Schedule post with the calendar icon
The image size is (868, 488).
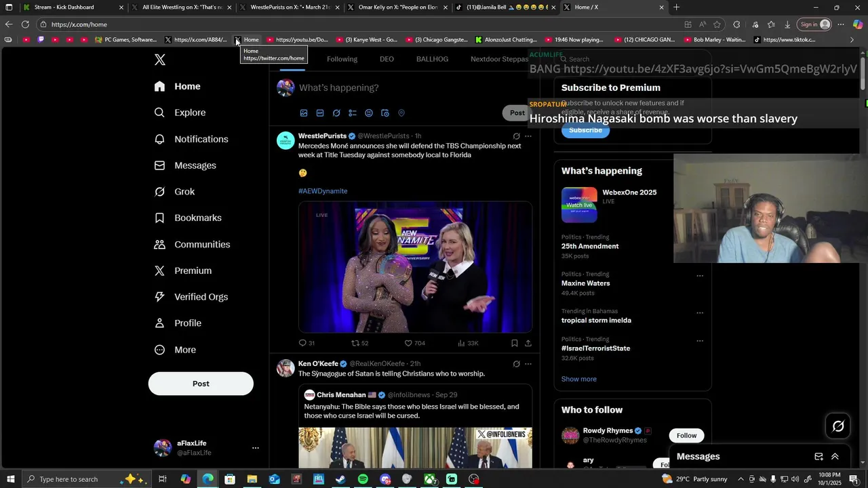pos(385,113)
